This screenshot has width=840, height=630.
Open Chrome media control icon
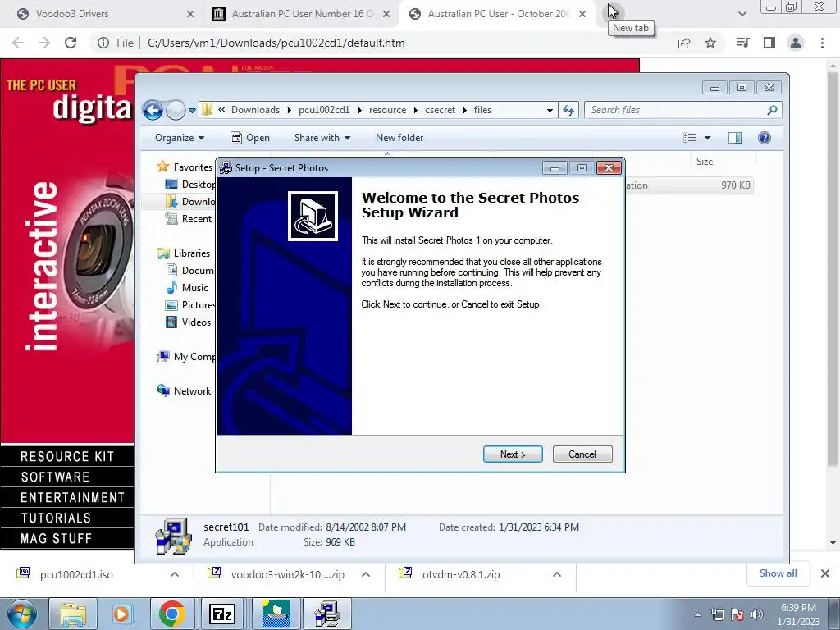742,43
